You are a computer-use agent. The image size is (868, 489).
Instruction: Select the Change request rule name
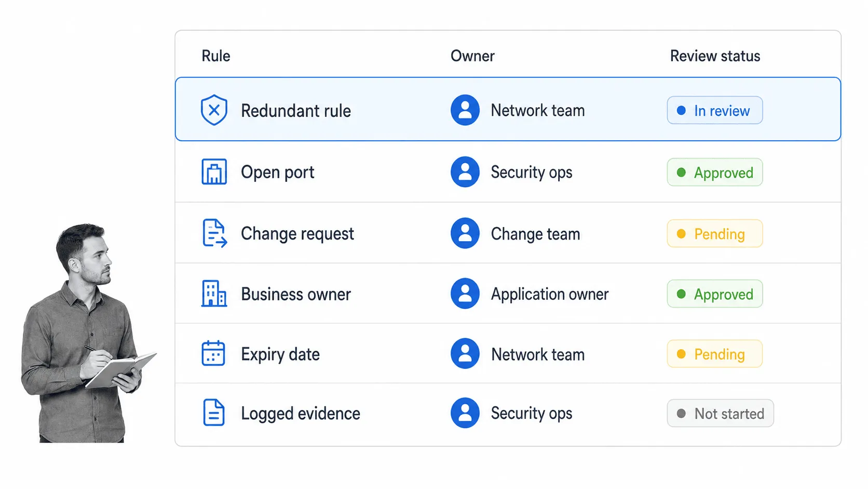[297, 234]
